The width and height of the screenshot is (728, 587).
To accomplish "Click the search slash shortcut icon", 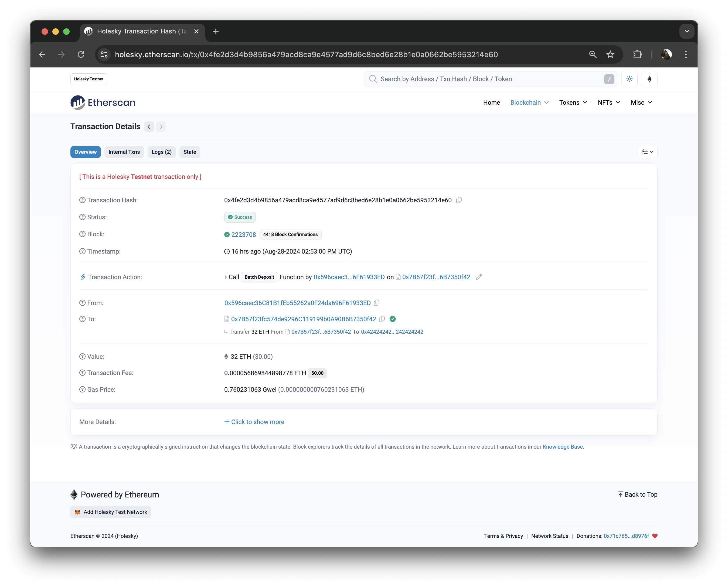I will point(609,79).
